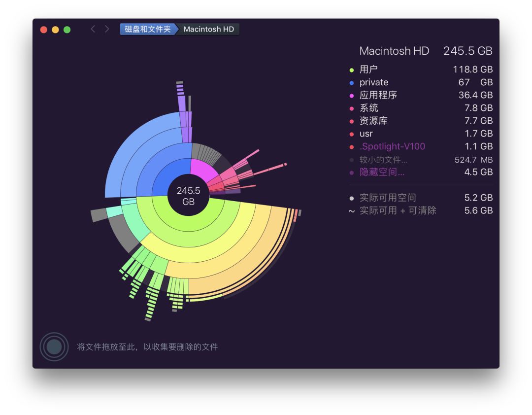
Task: Click the 524.7 MB size value
Action: [474, 160]
